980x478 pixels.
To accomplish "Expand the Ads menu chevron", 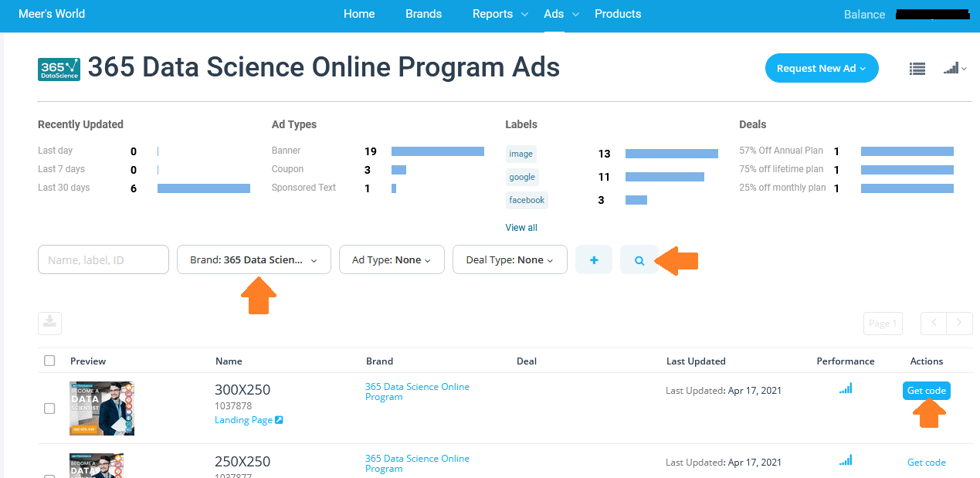I will (575, 14).
